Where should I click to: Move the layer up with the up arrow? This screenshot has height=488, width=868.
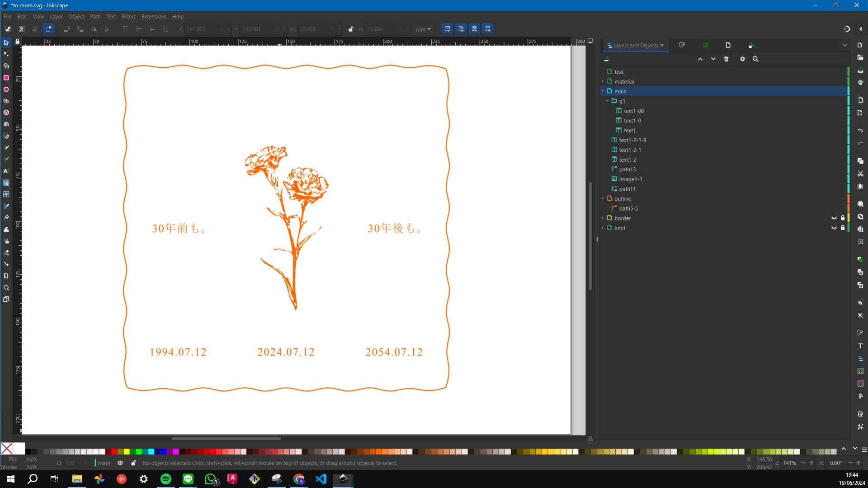700,59
